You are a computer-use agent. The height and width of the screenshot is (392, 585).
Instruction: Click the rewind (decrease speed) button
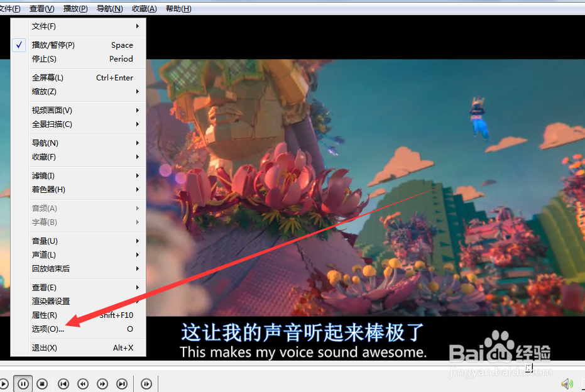pyautogui.click(x=83, y=384)
